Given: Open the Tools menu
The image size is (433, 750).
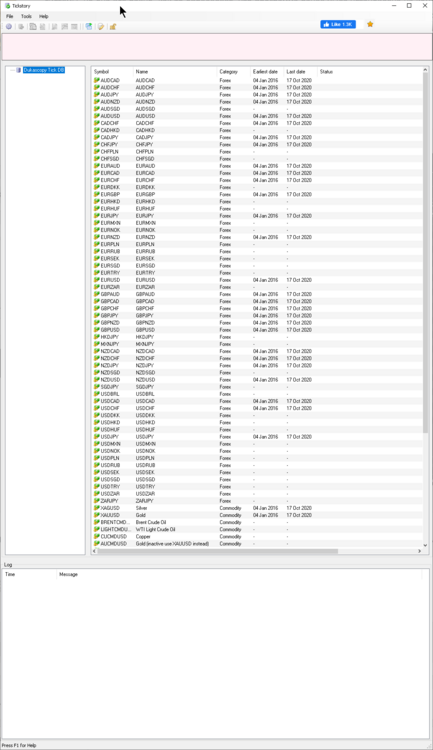Looking at the screenshot, I should [x=26, y=16].
